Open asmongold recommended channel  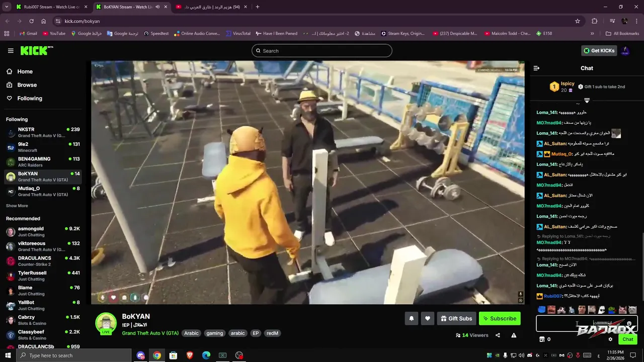click(43, 231)
